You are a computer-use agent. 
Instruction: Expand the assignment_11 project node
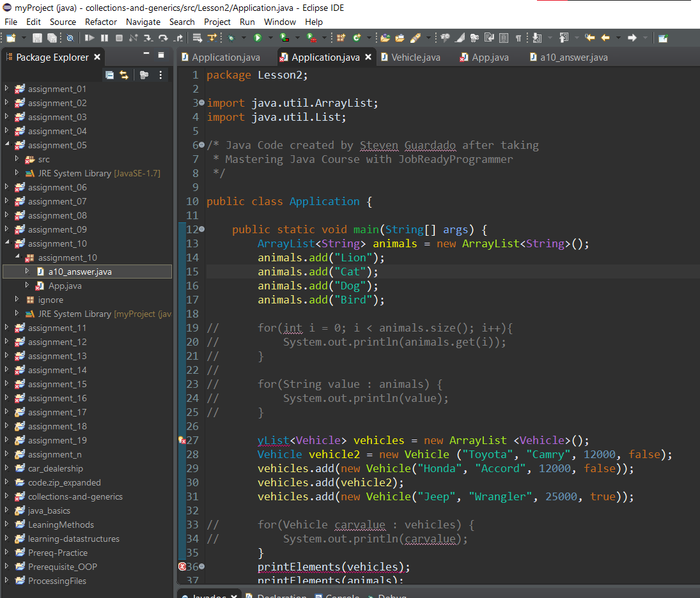click(7, 328)
